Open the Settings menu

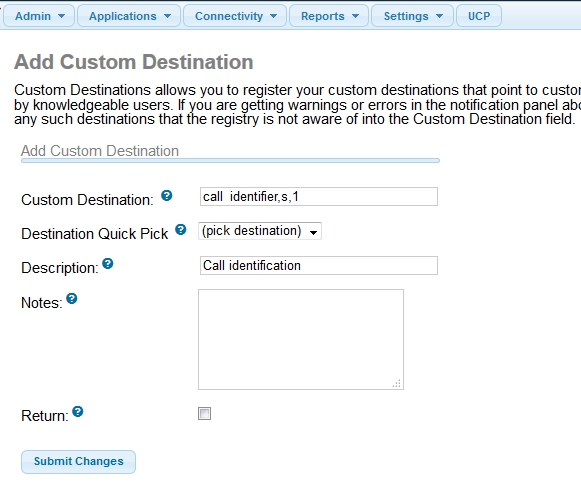pyautogui.click(x=412, y=16)
